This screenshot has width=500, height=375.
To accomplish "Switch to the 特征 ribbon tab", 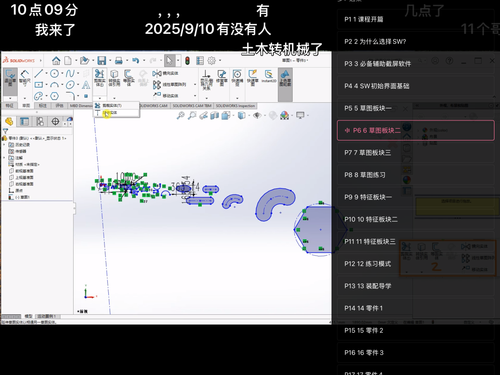I will [10, 106].
